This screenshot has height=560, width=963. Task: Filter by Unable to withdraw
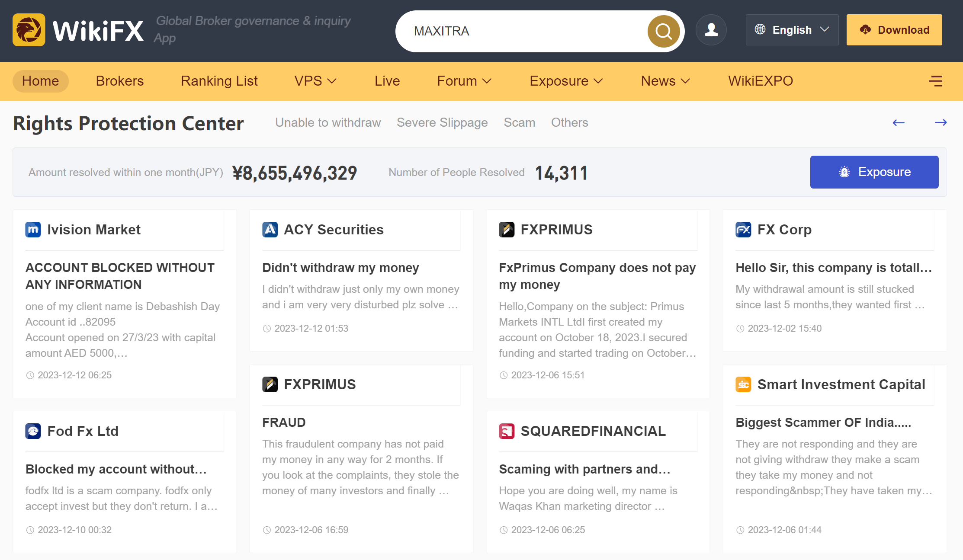[328, 122]
